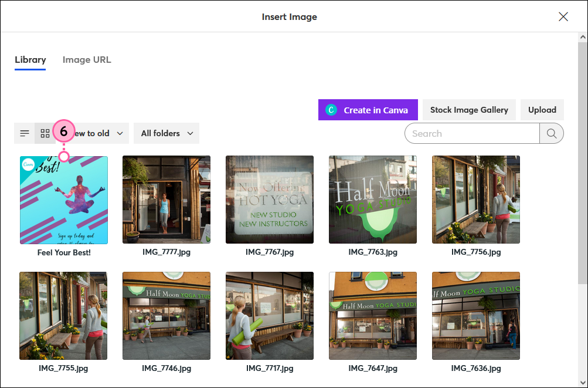This screenshot has width=588, height=388.
Task: Click the scrollbar down arrow
Action: [582, 382]
